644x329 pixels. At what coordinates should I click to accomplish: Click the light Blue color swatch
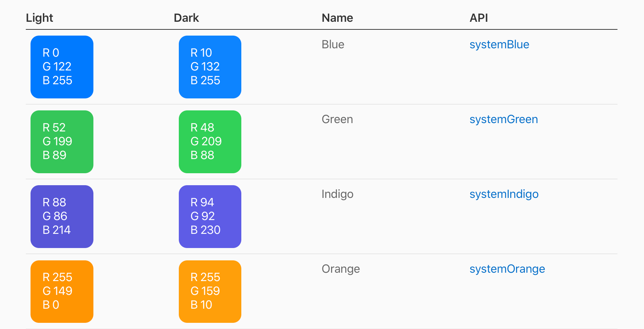62,67
